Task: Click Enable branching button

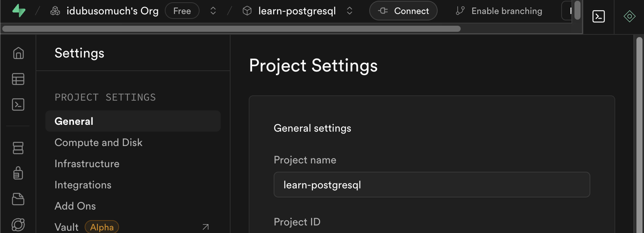Action: pos(499,11)
